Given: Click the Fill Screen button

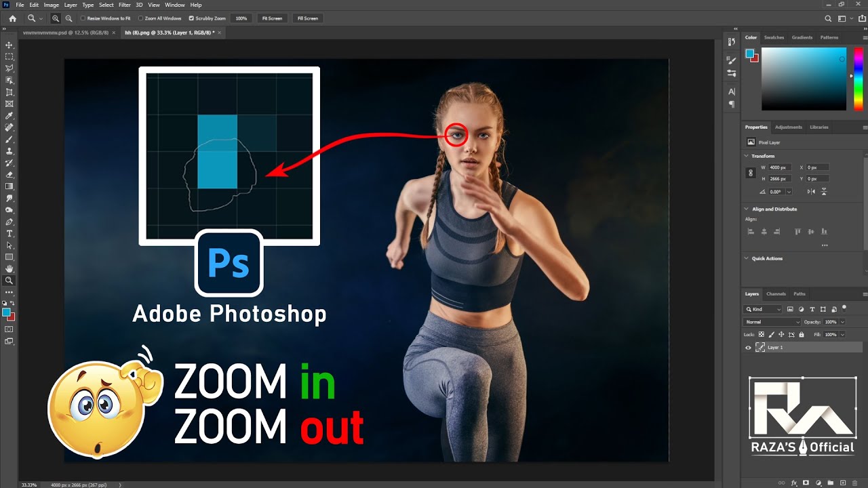Looking at the screenshot, I should point(307,18).
